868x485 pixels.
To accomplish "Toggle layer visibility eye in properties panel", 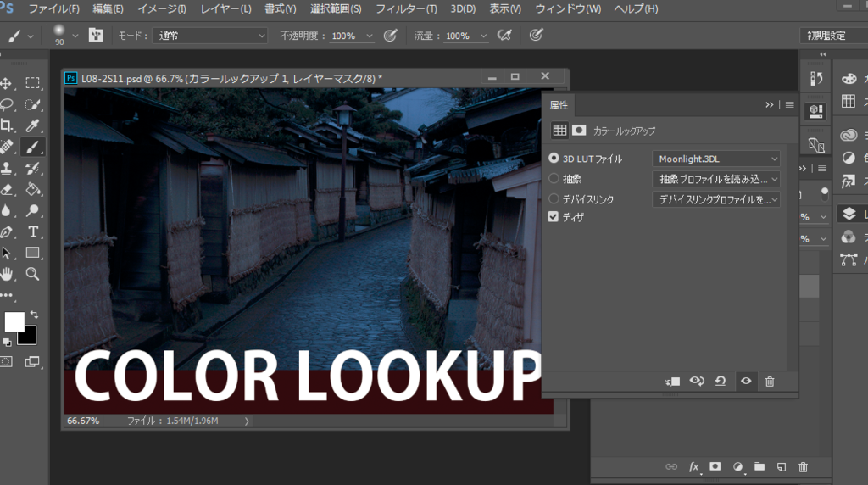I will [746, 382].
